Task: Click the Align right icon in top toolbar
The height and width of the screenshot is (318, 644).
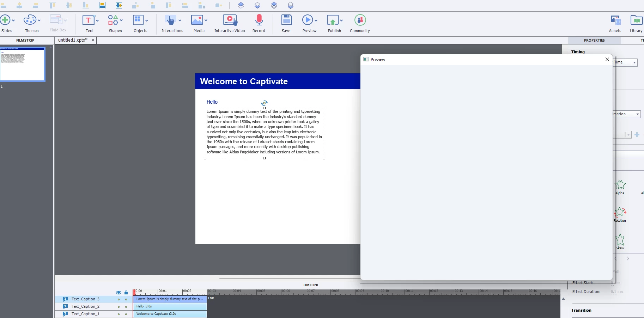Action: [36, 5]
